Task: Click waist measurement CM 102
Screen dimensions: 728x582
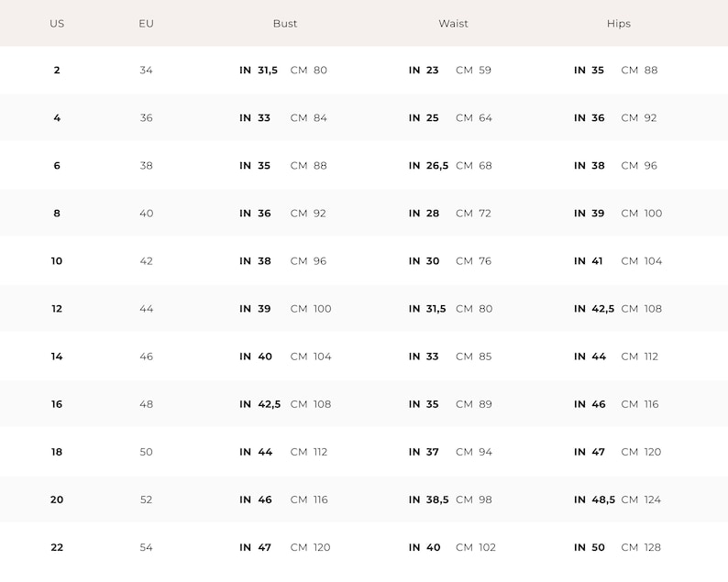Action: pyautogui.click(x=476, y=548)
